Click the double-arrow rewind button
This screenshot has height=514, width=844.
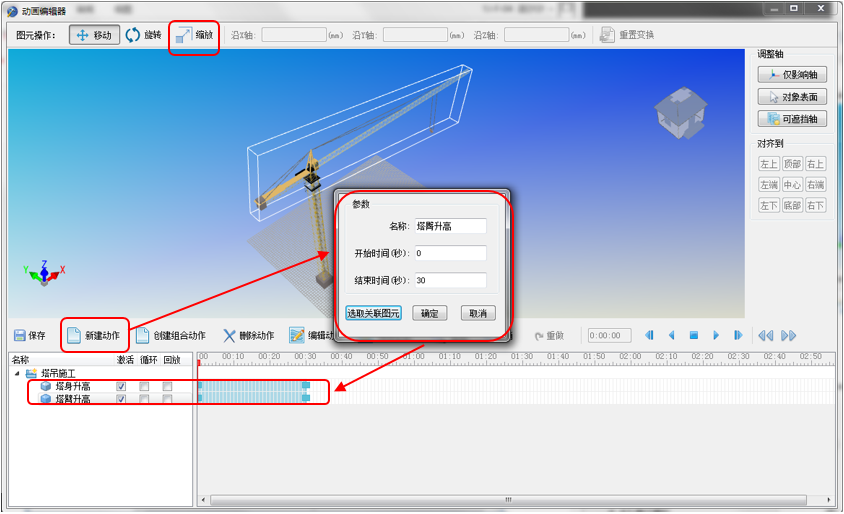coord(765,335)
